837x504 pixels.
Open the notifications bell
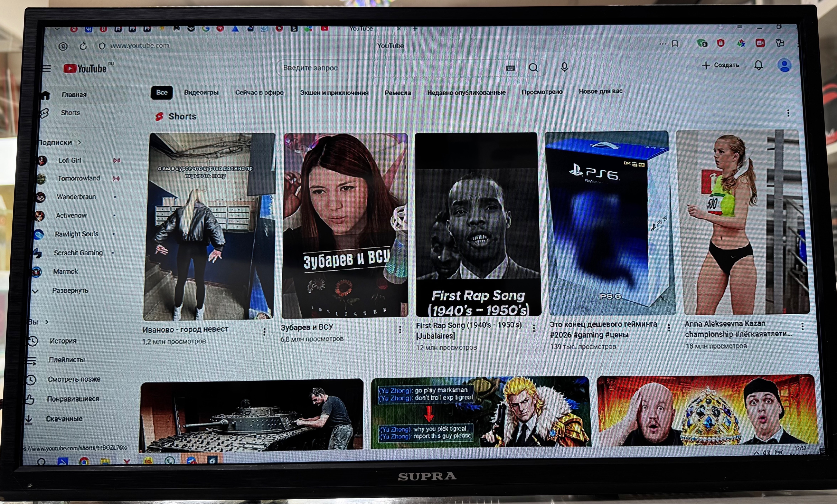pyautogui.click(x=758, y=65)
